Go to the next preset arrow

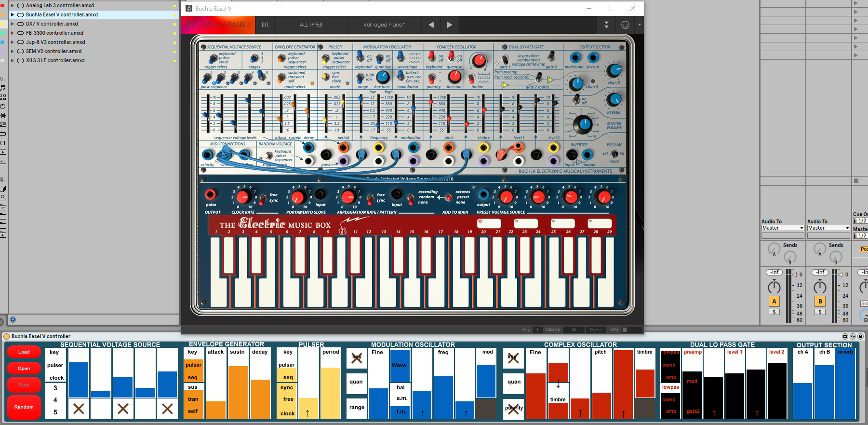449,25
